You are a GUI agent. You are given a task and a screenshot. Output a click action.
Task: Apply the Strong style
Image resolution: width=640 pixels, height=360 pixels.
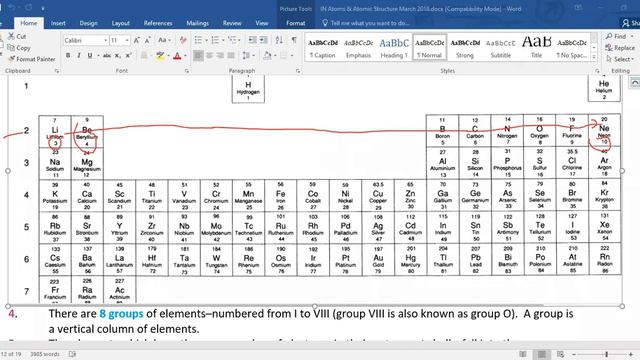pyautogui.click(x=465, y=47)
